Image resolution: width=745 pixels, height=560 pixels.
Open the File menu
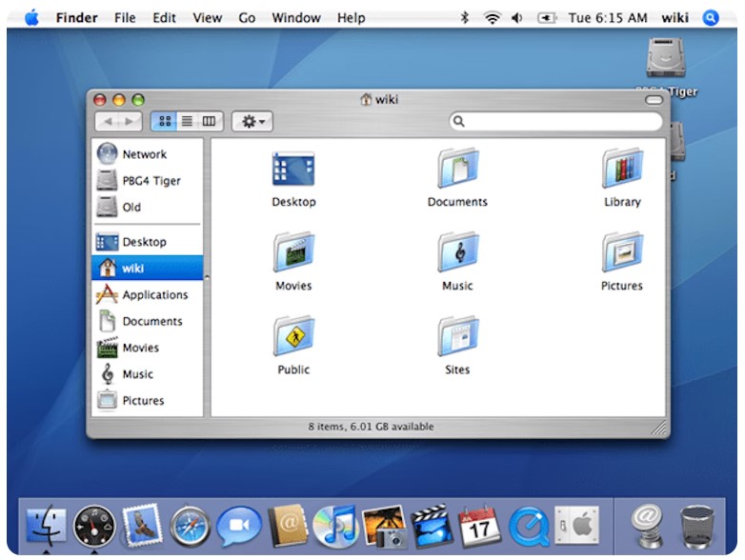pyautogui.click(x=125, y=18)
